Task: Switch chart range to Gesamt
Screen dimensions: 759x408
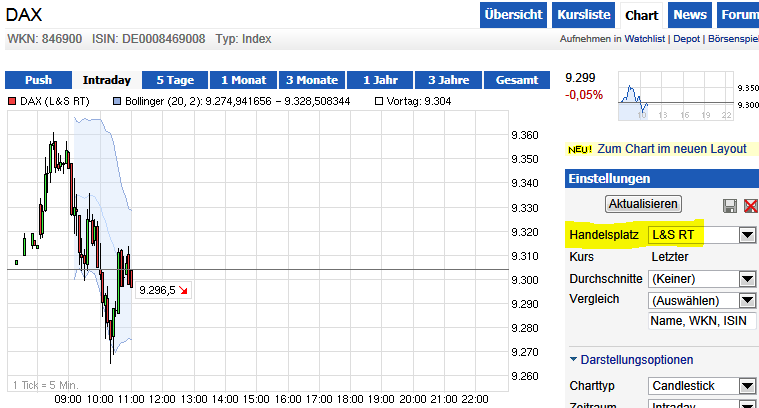Action: click(516, 80)
